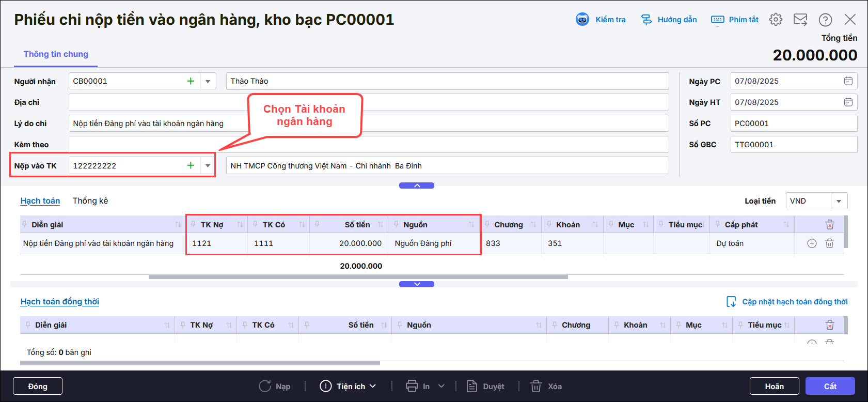Screen dimensions: 868x402
Task: Click the Kèm theo input field
Action: click(x=369, y=145)
